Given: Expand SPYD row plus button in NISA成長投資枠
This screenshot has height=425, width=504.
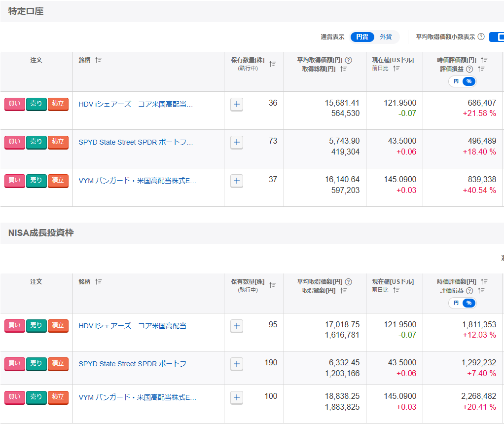Looking at the screenshot, I should click(x=237, y=364).
